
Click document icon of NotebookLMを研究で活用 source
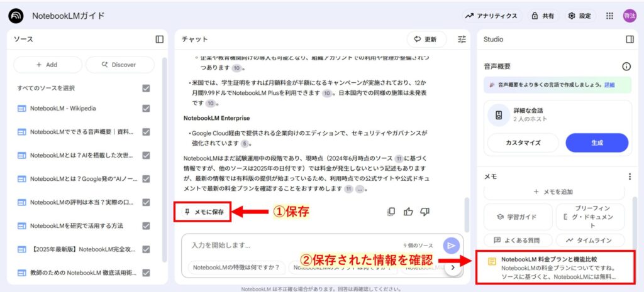pos(22,226)
